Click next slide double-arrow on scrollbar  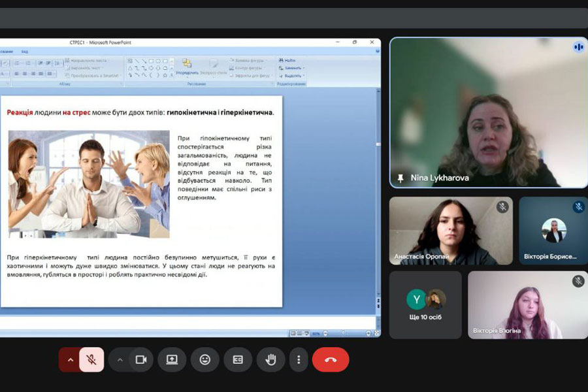pyautogui.click(x=378, y=306)
